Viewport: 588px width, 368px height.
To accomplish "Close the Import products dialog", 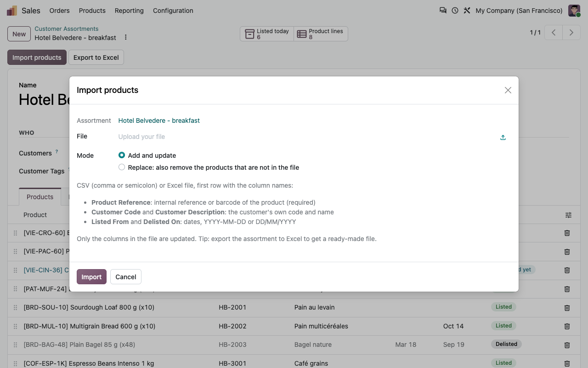I will point(508,90).
